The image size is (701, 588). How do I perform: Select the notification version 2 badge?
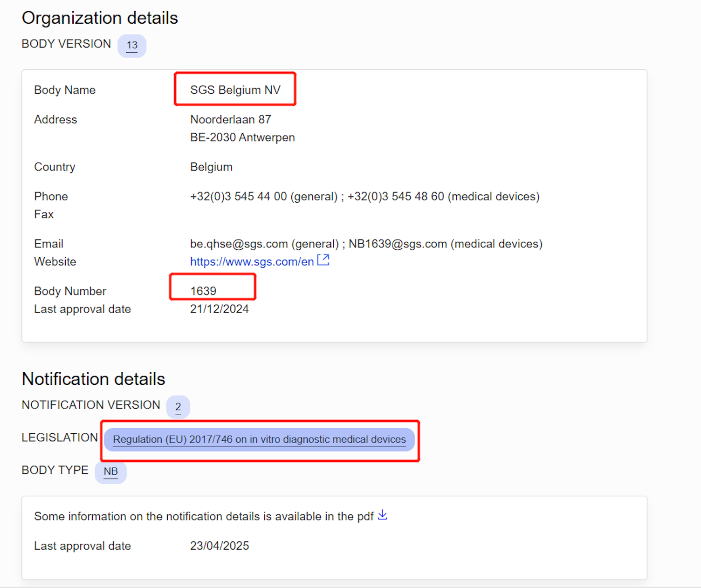[178, 407]
